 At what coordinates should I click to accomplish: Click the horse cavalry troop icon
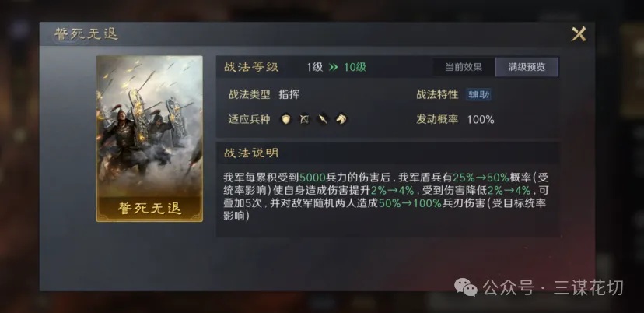tap(341, 119)
